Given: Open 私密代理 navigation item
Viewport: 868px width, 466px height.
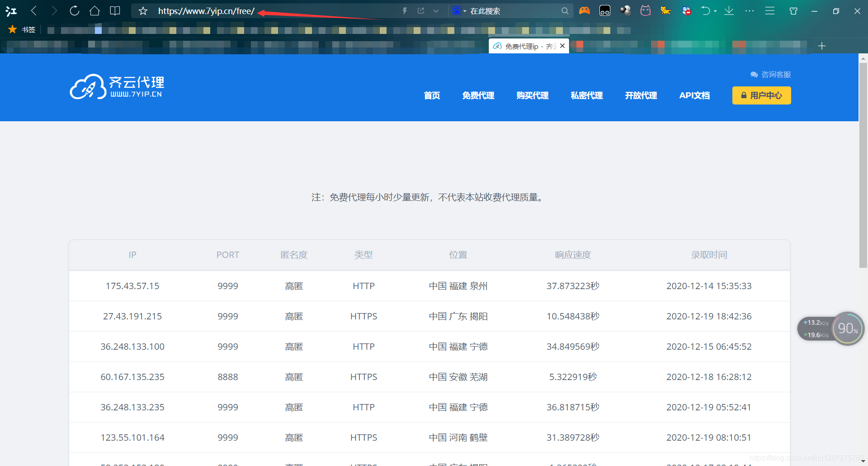Looking at the screenshot, I should tap(586, 95).
